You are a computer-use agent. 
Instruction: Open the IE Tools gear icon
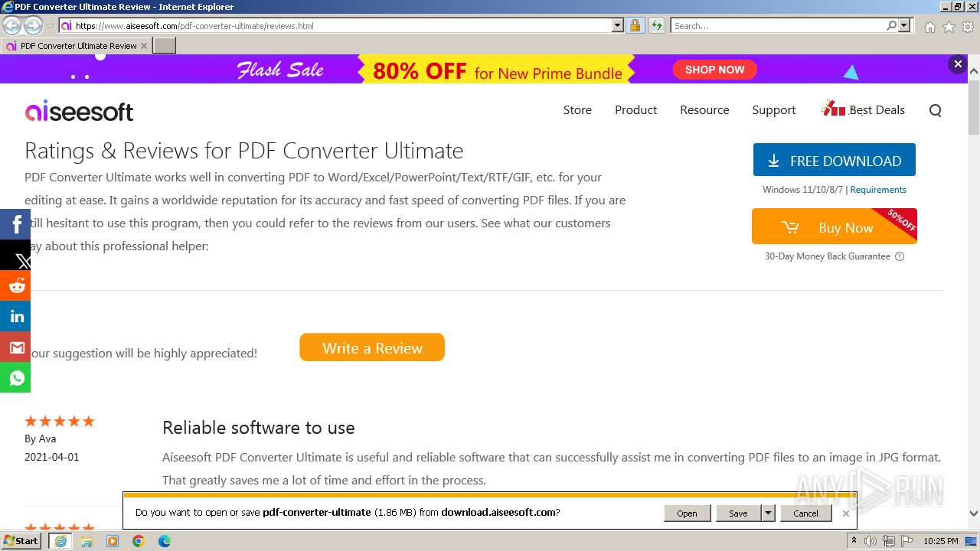[x=968, y=27]
